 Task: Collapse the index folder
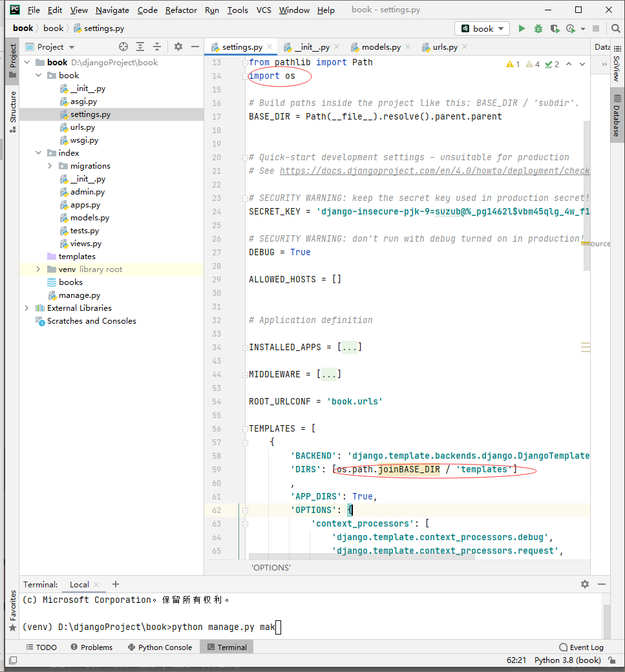39,153
